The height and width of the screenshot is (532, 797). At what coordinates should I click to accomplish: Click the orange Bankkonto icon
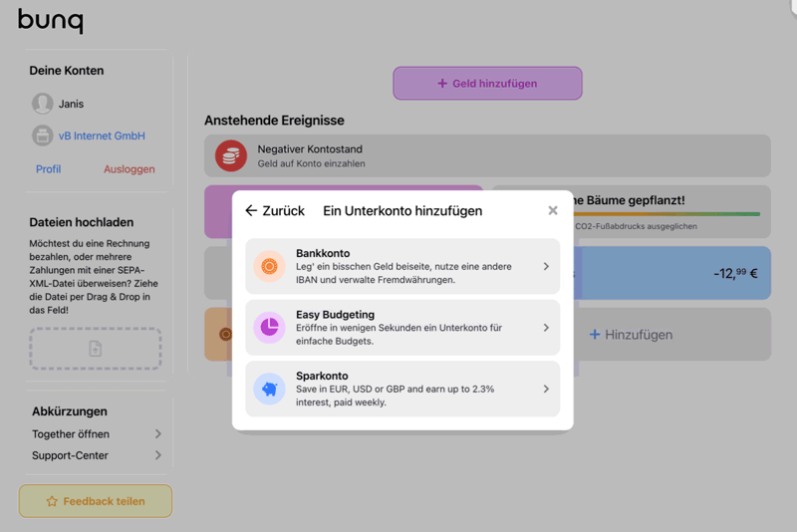click(269, 266)
